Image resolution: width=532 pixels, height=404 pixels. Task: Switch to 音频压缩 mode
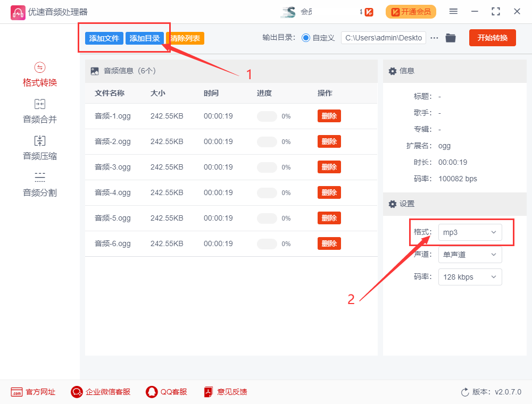click(39, 147)
